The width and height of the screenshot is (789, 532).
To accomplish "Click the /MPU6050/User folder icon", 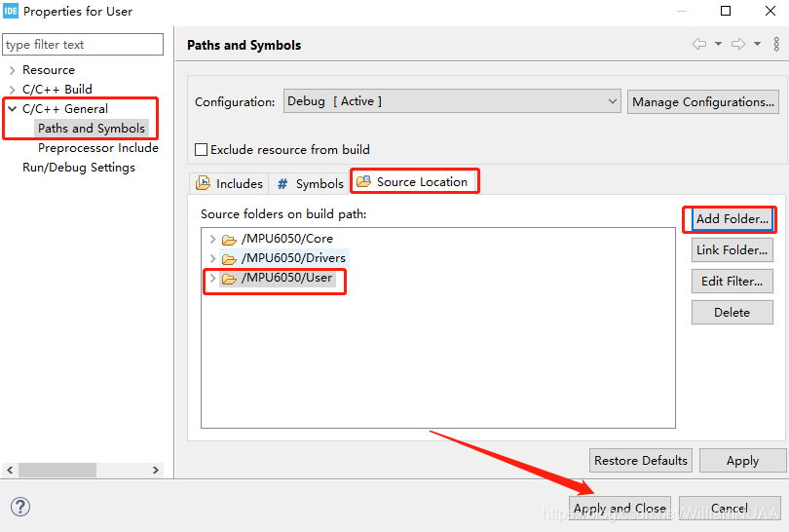I will pos(229,279).
